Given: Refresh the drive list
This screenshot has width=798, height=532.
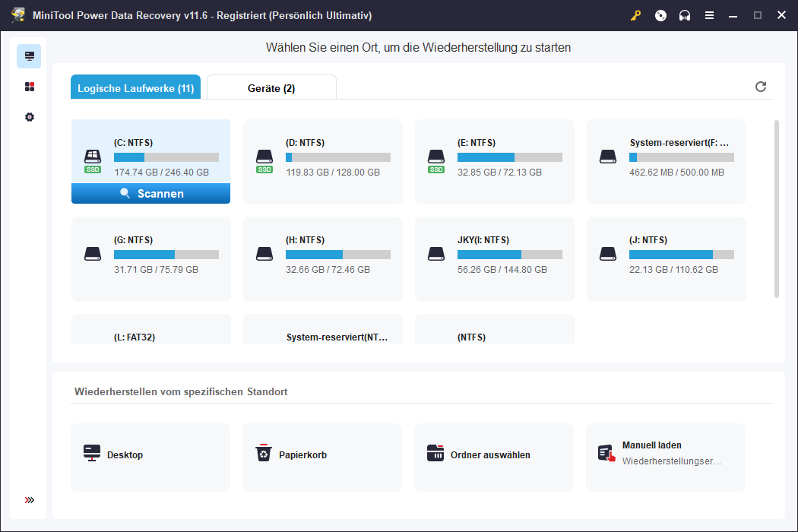Looking at the screenshot, I should click(761, 87).
